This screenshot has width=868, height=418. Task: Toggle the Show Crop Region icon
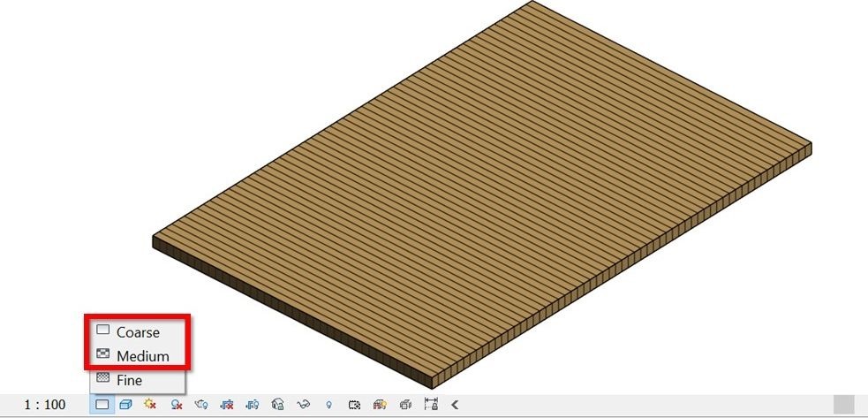pos(253,405)
